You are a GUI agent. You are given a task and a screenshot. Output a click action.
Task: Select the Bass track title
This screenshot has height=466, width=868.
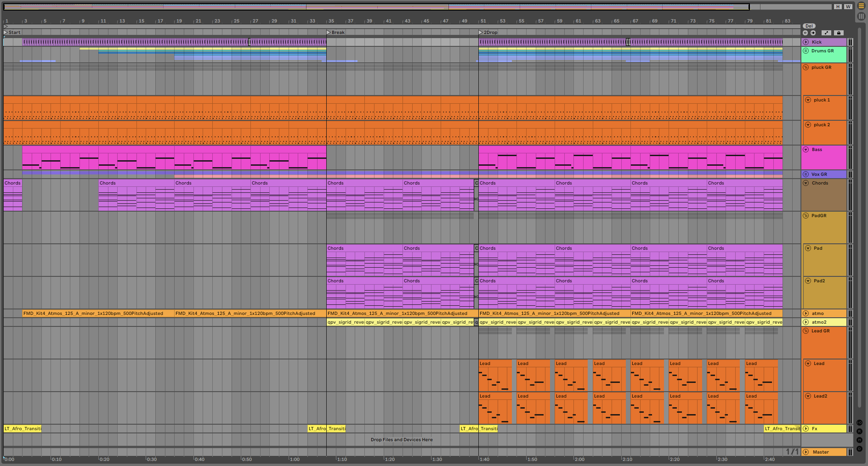(817, 149)
